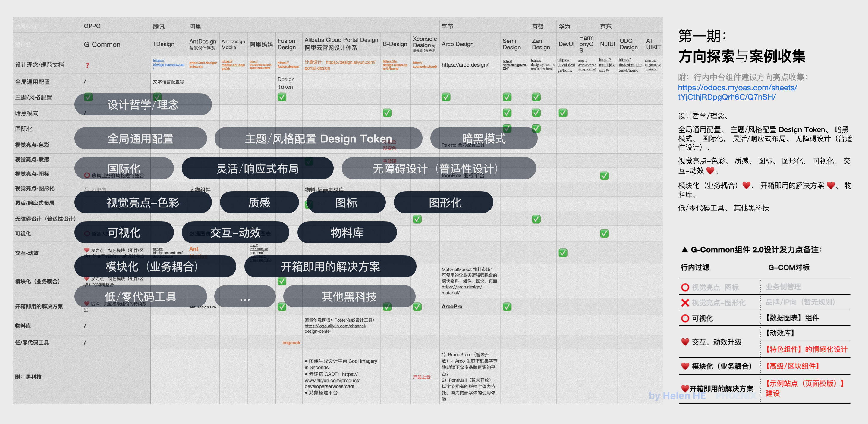The width and height of the screenshot is (868, 424).
Task: Click the heart after 互-动效 in summary paragraph
Action: click(x=710, y=170)
